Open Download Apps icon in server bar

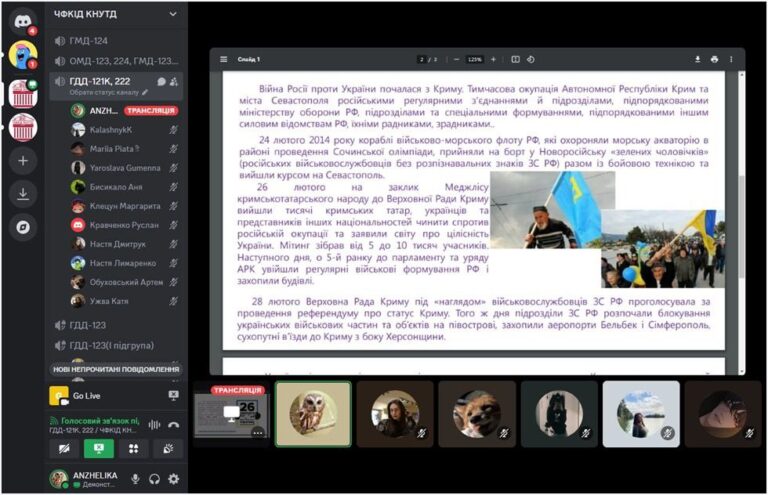22,193
